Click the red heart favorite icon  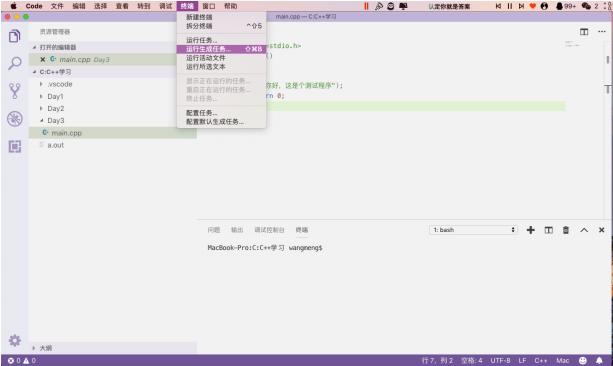click(532, 6)
